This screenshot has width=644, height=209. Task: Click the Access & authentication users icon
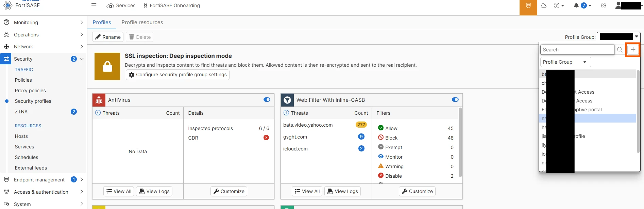[x=6, y=192]
